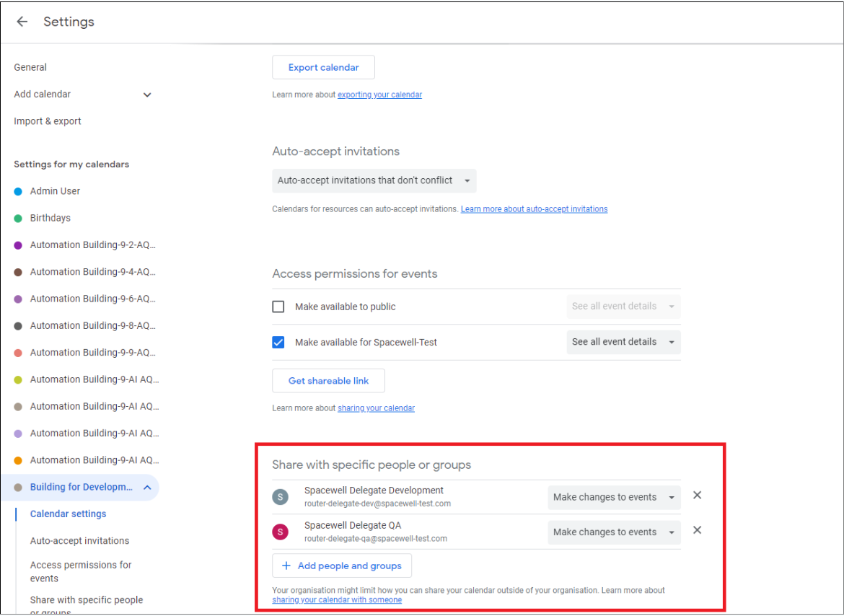Open Learn more about auto-accept invitations link
844x616 pixels.
[x=534, y=209]
